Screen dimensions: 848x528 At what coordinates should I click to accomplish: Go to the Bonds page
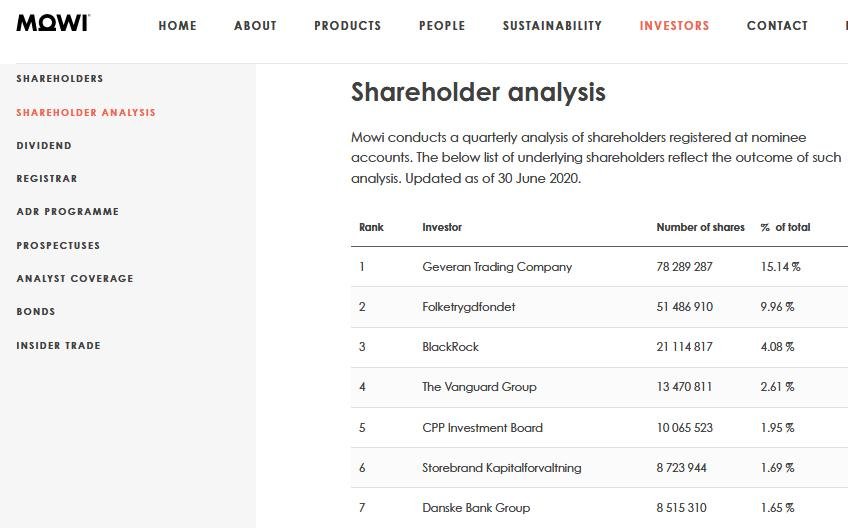click(36, 312)
